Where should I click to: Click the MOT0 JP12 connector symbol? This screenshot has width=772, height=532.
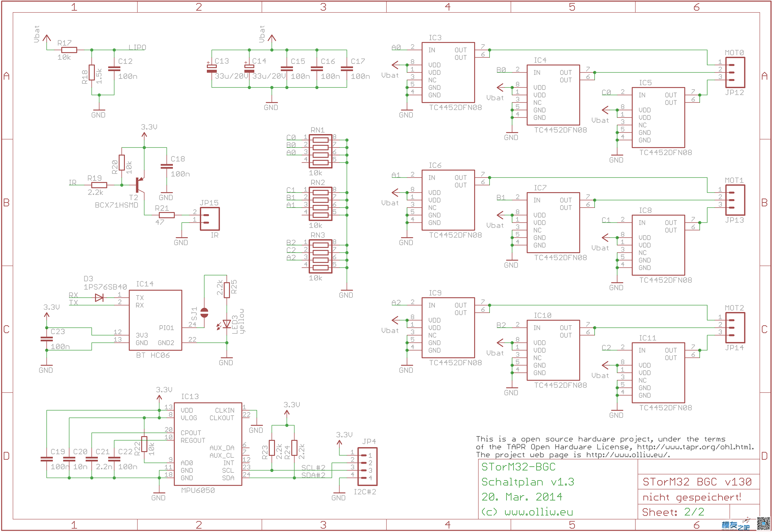pyautogui.click(x=735, y=73)
